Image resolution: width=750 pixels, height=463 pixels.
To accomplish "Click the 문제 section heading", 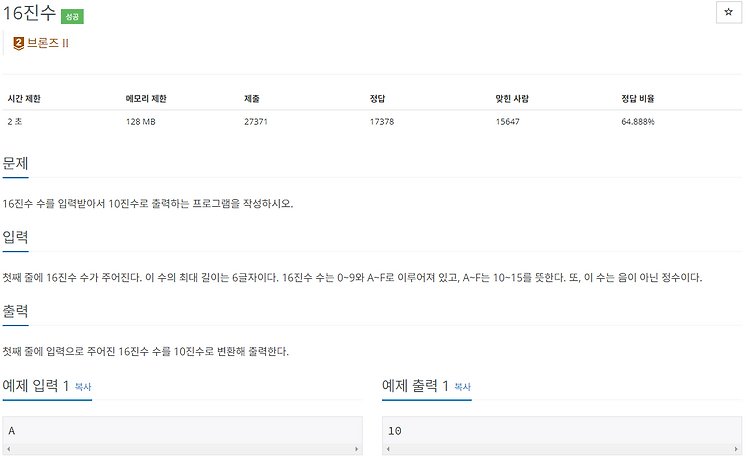I will point(15,164).
